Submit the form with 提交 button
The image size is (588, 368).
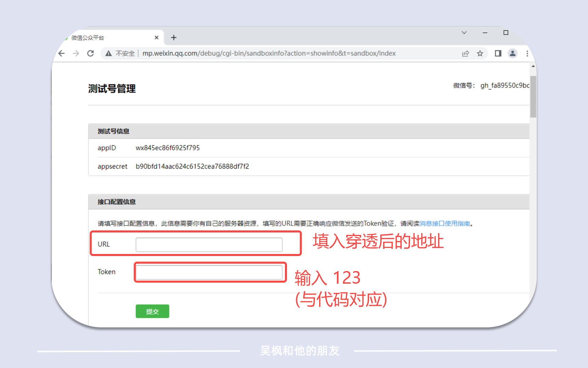click(152, 311)
